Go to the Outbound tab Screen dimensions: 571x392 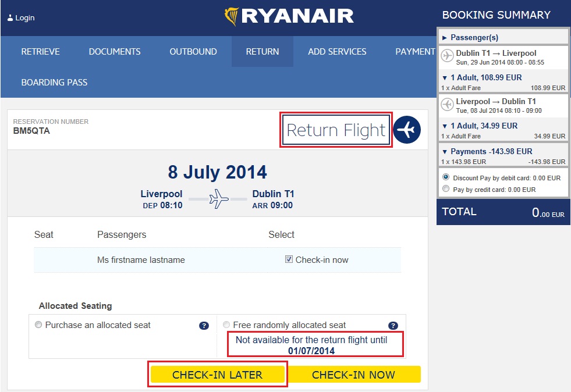[x=193, y=52]
